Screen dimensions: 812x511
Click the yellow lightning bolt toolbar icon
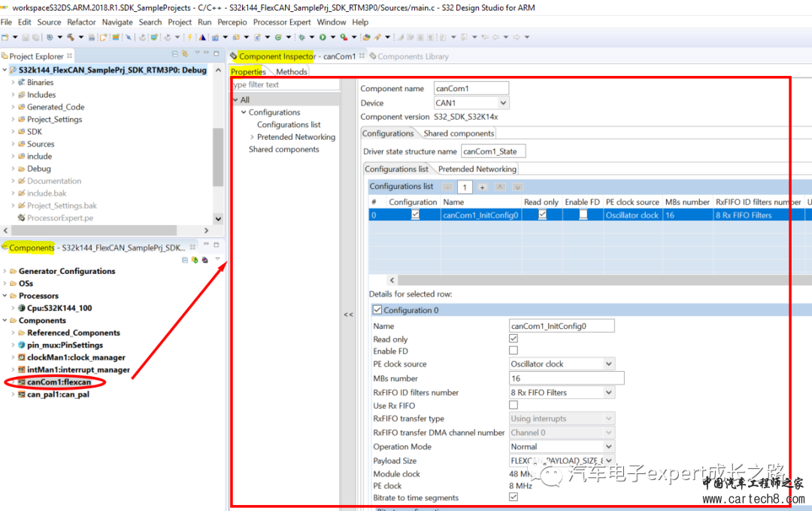[190, 38]
